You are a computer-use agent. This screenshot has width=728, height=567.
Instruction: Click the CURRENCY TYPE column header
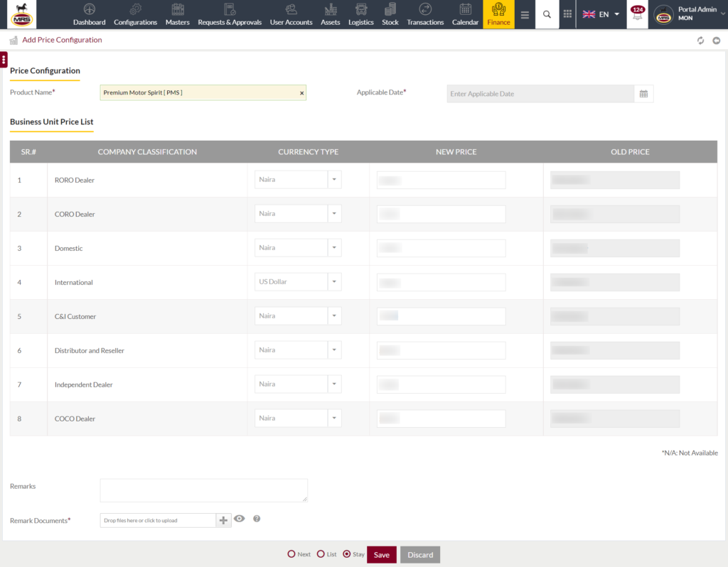tap(309, 152)
